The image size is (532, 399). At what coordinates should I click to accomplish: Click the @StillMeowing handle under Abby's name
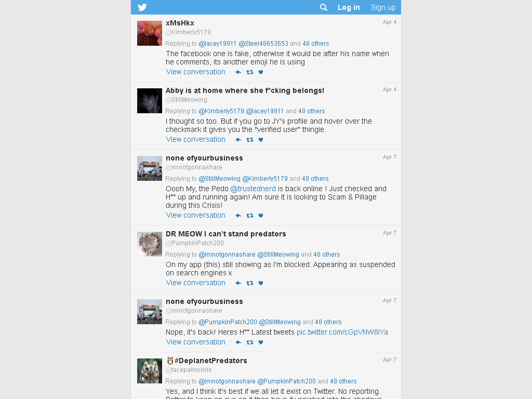(187, 100)
